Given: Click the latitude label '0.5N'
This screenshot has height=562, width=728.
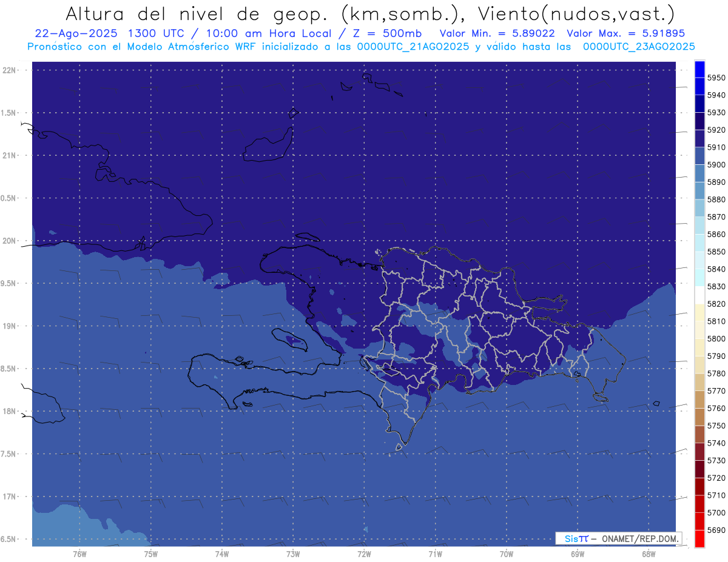Looking at the screenshot, I should coord(9,198).
